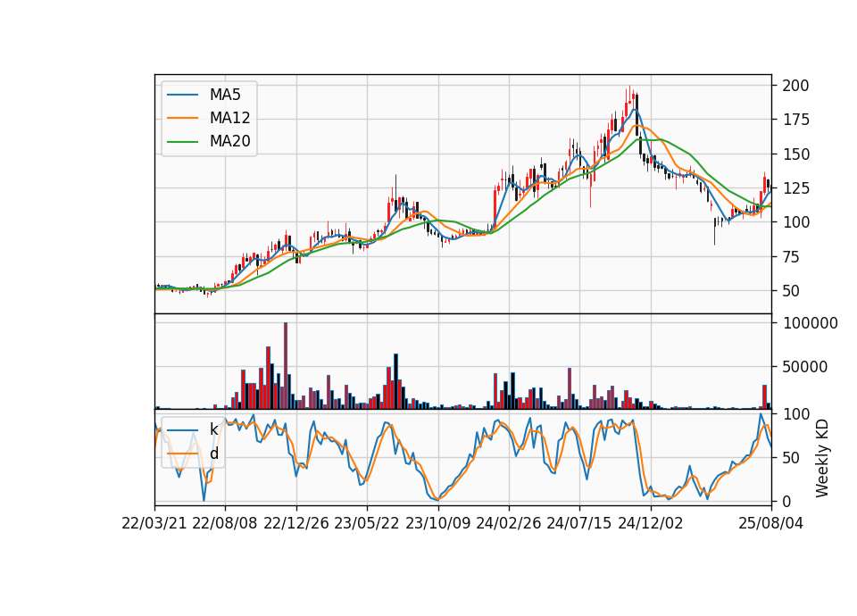Click the 24/12/02 date tick label
The width and height of the screenshot is (857, 616).
pyautogui.click(x=651, y=523)
